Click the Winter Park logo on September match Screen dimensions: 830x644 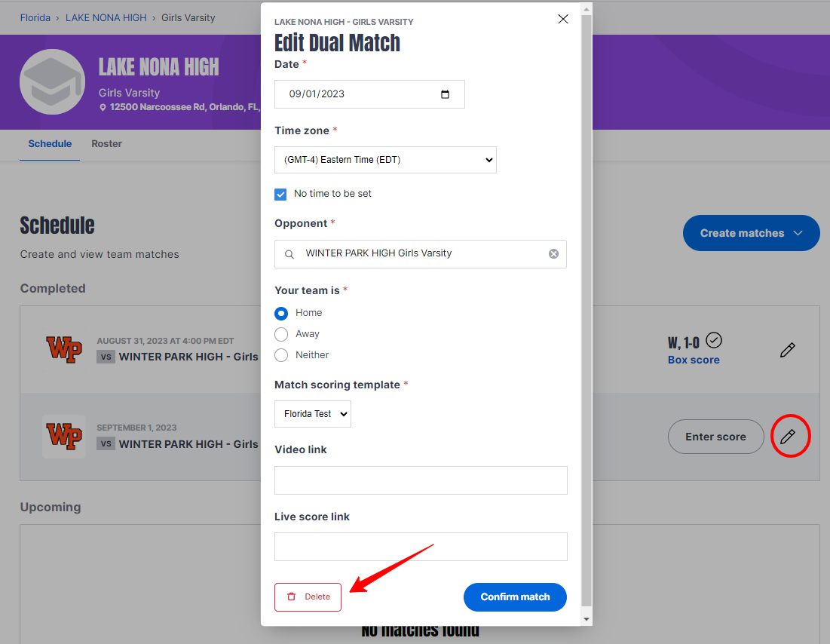tap(64, 437)
